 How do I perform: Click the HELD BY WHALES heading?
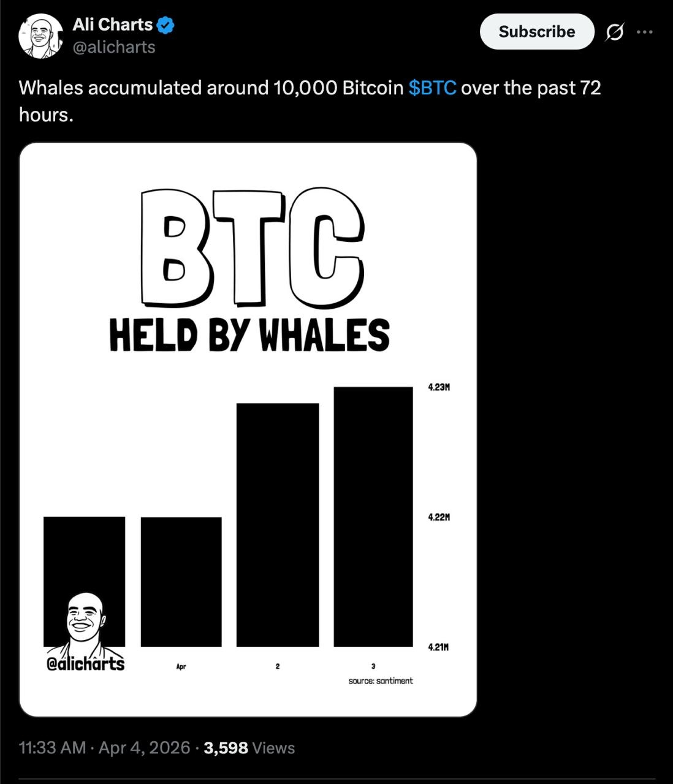[x=249, y=335]
